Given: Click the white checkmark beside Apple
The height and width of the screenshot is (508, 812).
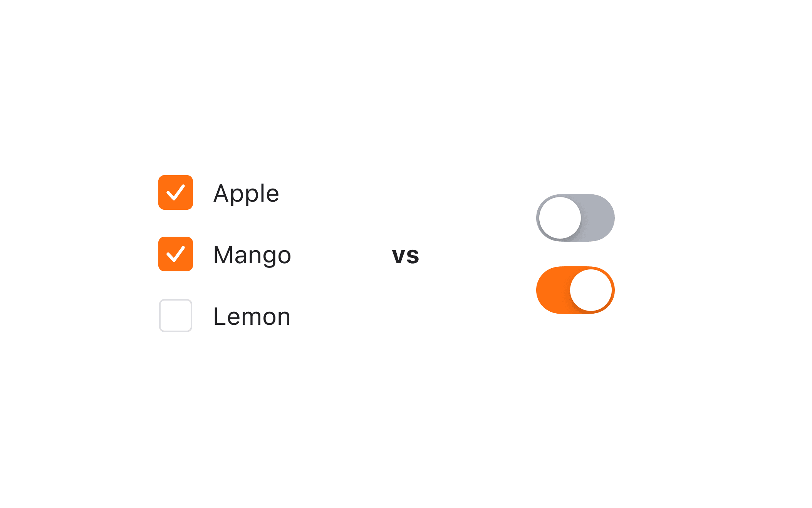Looking at the screenshot, I should click(176, 192).
